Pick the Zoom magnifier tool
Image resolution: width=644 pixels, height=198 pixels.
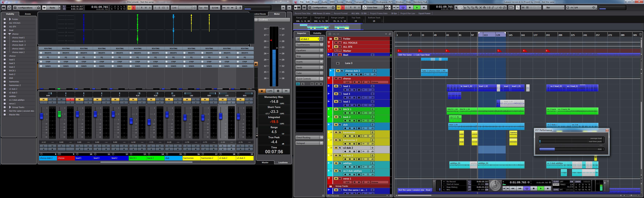(x=476, y=8)
